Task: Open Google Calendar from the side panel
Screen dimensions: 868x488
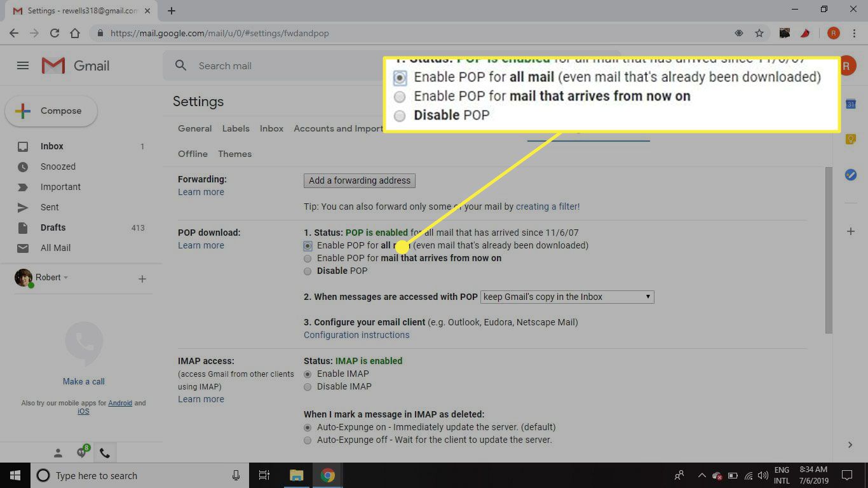Action: (x=851, y=104)
